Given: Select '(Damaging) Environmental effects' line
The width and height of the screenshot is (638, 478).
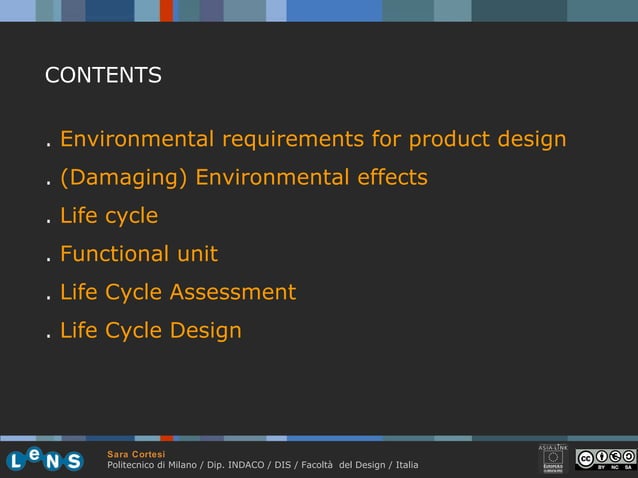Looking at the screenshot, I should (x=244, y=178).
